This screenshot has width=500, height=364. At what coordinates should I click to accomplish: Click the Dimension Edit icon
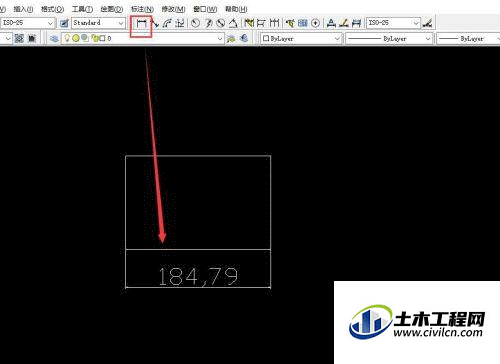[331, 23]
